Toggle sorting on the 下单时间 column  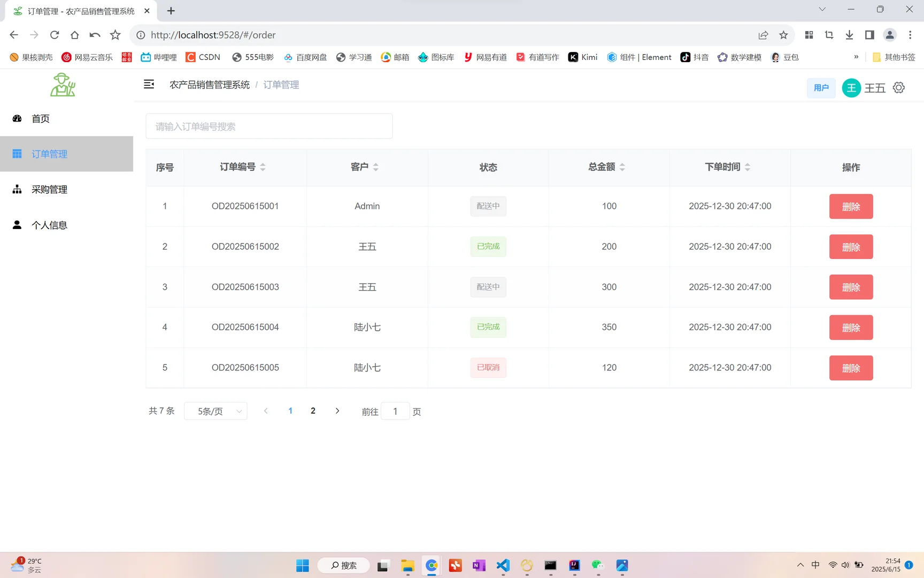pos(748,166)
